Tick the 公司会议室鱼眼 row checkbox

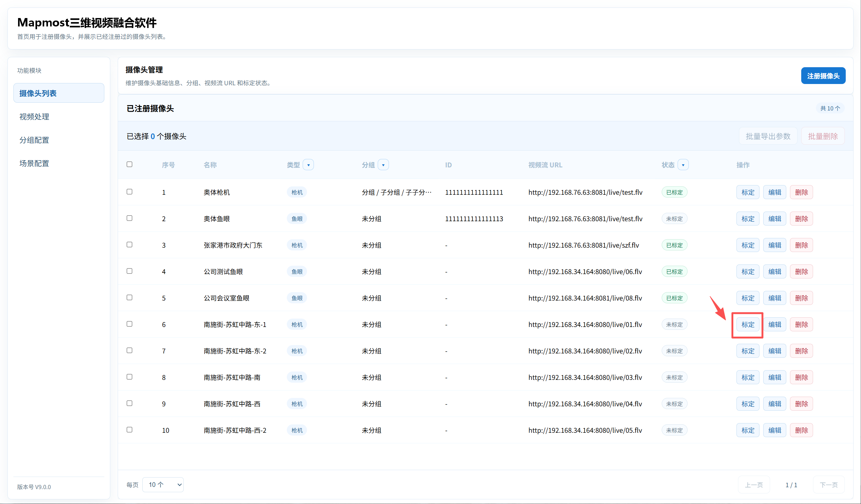tap(130, 297)
